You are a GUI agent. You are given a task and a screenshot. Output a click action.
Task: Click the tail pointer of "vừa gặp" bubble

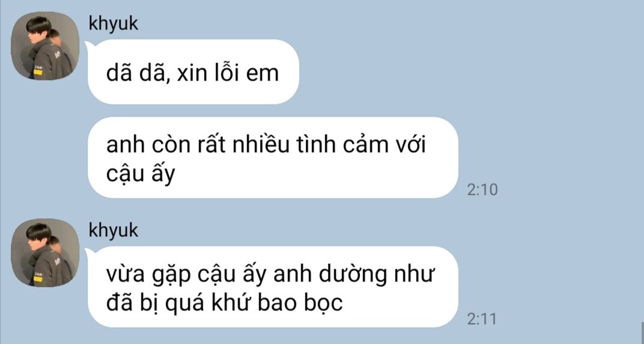pyautogui.click(x=89, y=251)
